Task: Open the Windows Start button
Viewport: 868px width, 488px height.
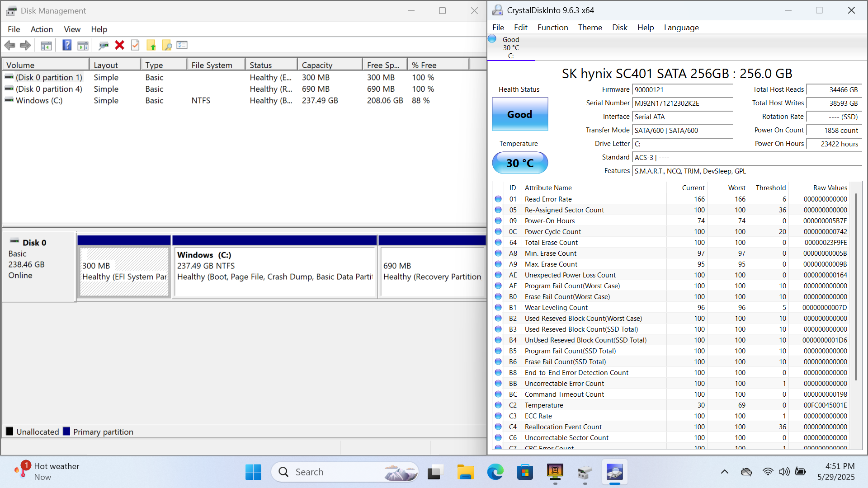Action: [253, 472]
